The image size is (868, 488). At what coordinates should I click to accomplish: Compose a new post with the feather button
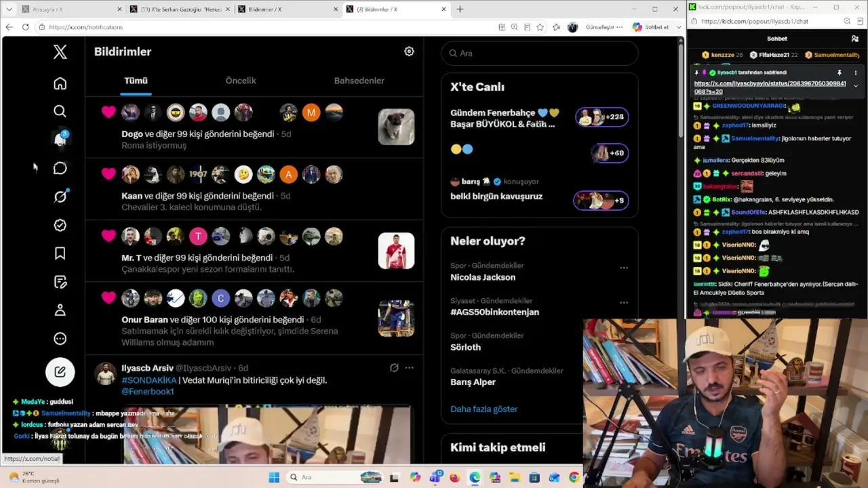click(60, 371)
